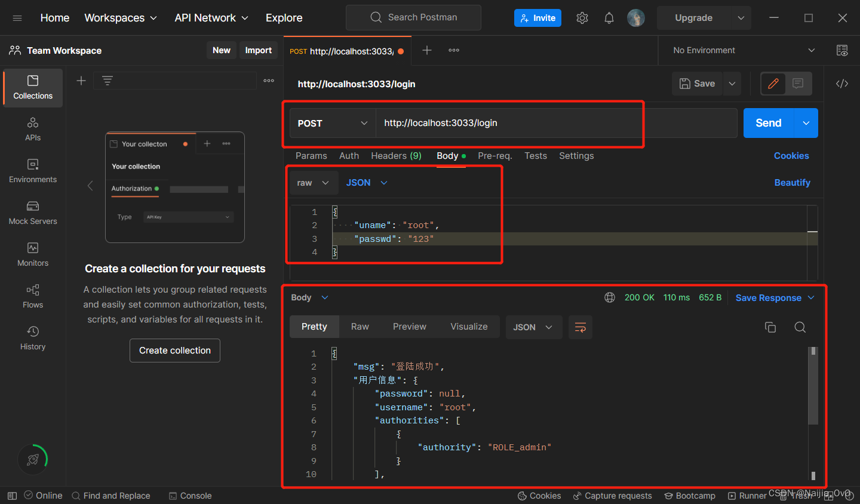Show Visualize response view
Viewport: 860px width, 504px height.
click(x=469, y=327)
